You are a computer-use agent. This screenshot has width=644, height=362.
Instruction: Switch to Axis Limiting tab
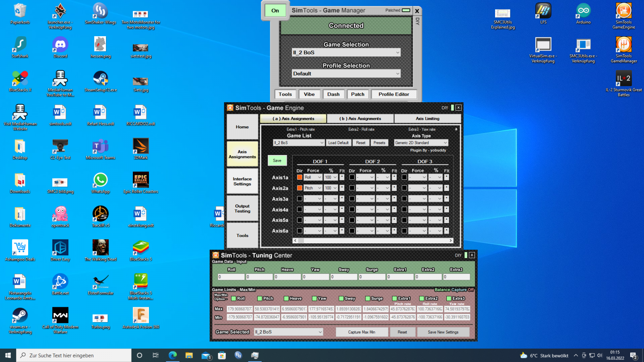click(x=427, y=119)
